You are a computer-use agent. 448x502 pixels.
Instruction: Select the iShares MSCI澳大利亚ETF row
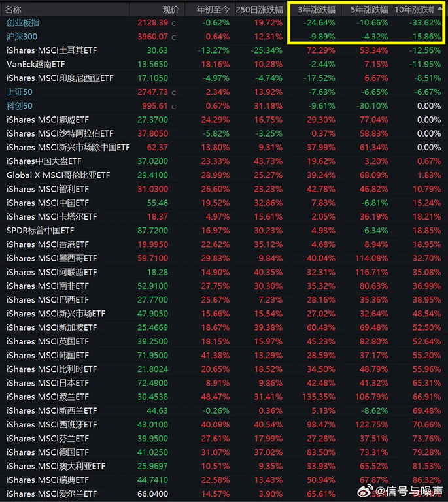click(x=224, y=466)
